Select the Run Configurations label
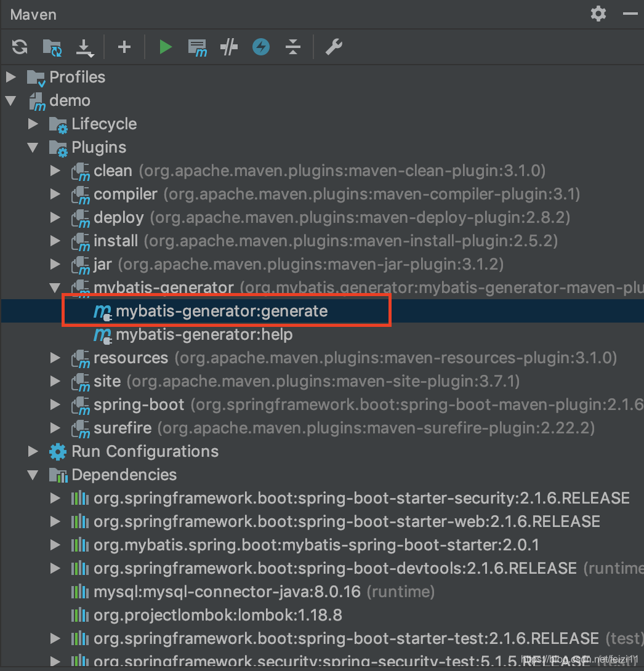The height and width of the screenshot is (671, 644). point(145,451)
